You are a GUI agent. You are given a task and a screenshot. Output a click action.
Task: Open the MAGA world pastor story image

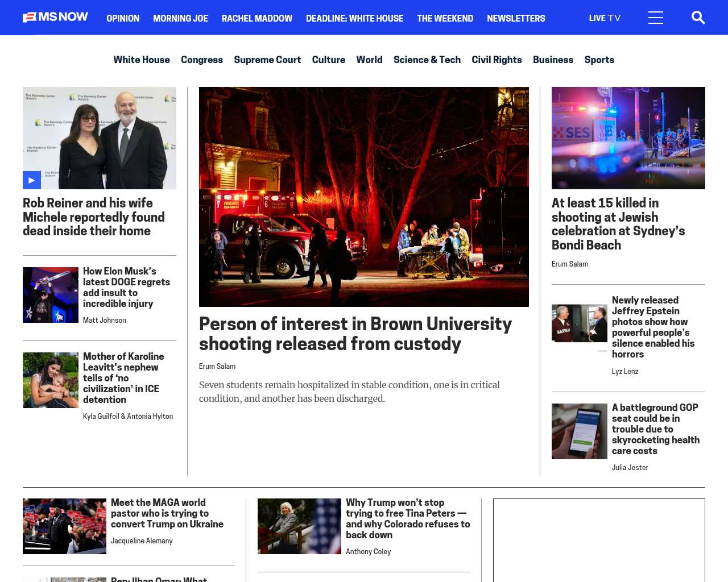(64, 526)
